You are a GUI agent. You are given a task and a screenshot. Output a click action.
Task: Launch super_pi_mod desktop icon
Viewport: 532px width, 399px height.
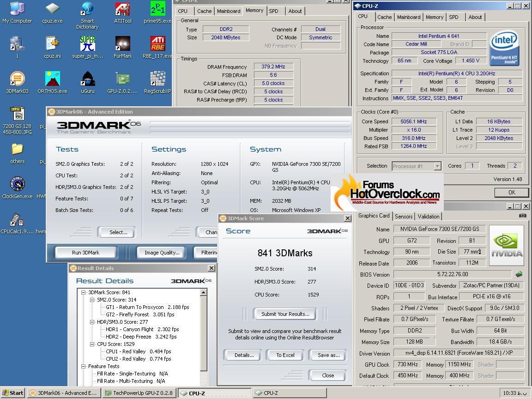click(87, 48)
